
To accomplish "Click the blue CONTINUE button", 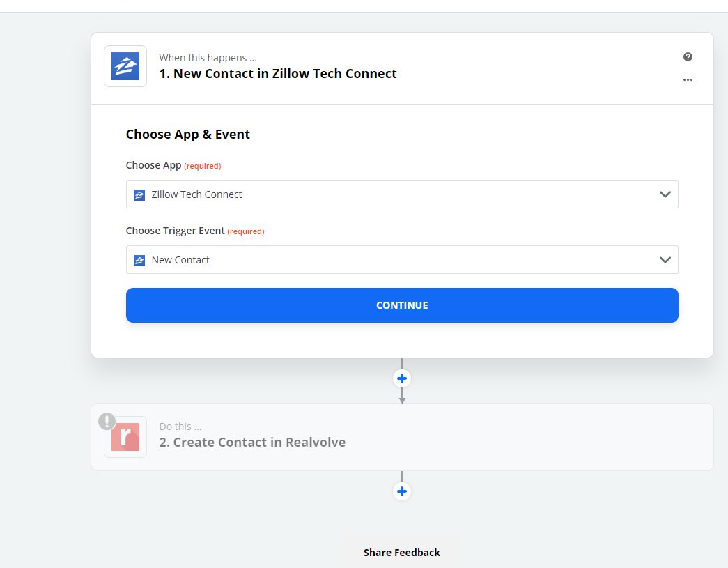I will click(401, 305).
